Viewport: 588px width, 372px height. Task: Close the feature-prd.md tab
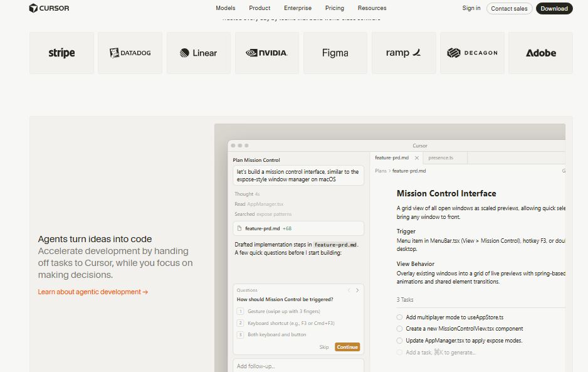click(x=417, y=158)
